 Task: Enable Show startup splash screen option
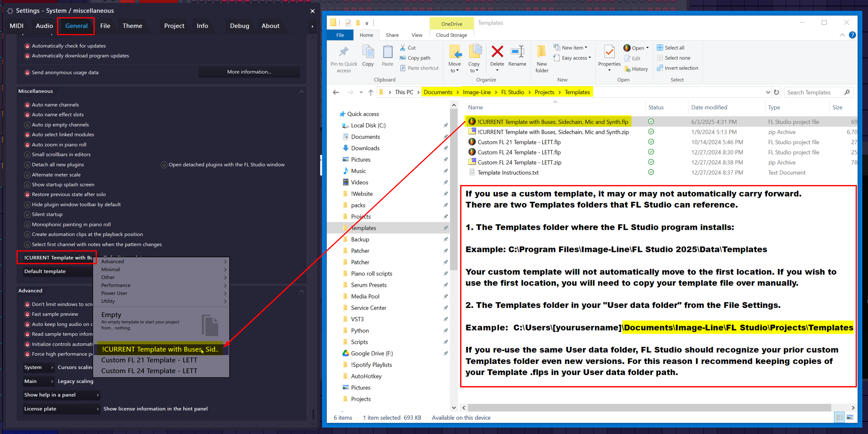click(x=27, y=185)
